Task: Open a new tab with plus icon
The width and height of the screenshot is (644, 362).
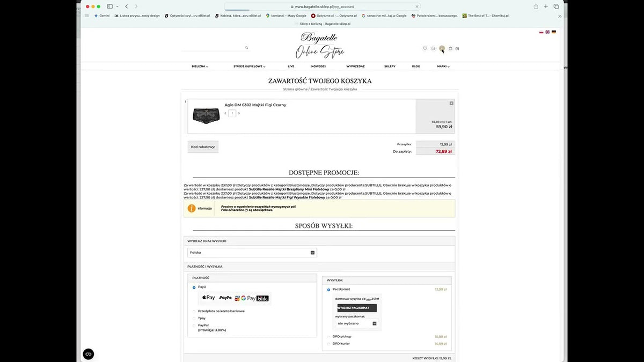Action: [x=546, y=6]
